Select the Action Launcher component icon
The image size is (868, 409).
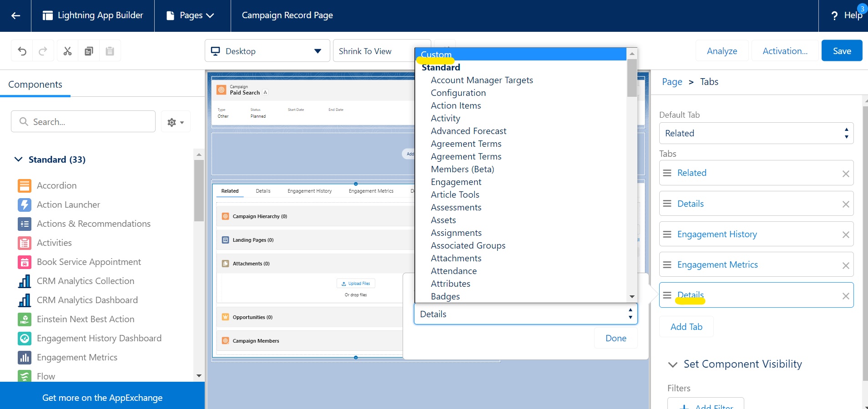pos(25,204)
